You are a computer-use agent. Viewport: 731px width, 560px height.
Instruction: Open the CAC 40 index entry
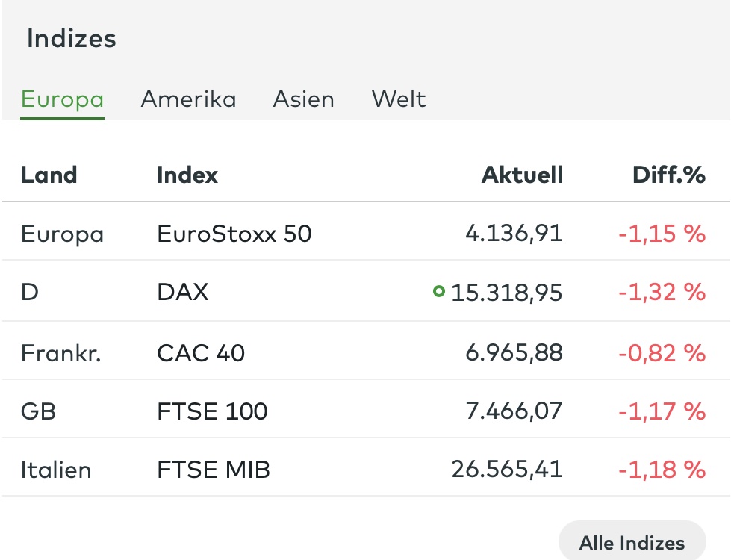tap(201, 353)
